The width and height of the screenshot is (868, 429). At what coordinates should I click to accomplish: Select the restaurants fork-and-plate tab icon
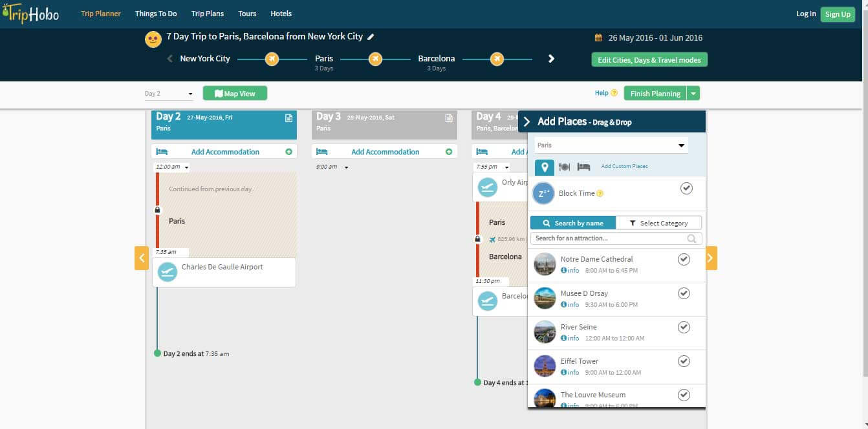(564, 167)
